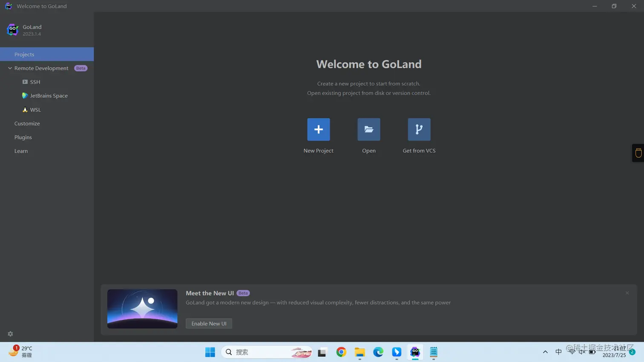The width and height of the screenshot is (644, 362).
Task: Click the GoLand version 2023.1.4 text
Action: pyautogui.click(x=32, y=34)
